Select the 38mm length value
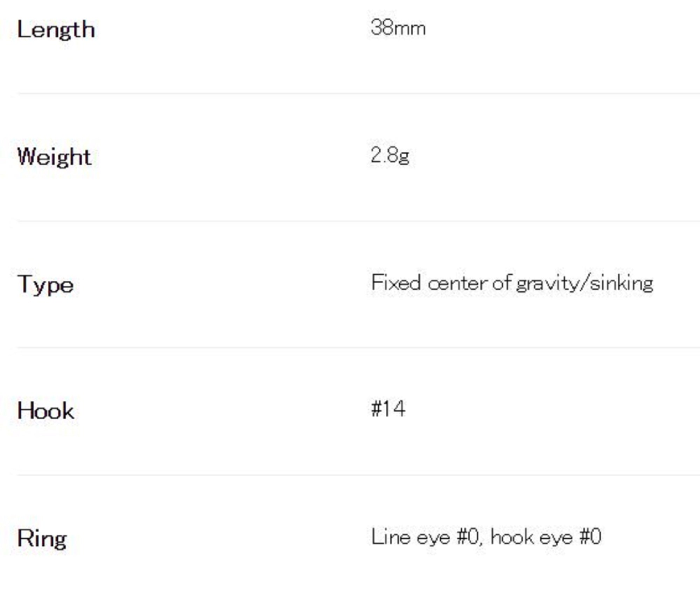Image resolution: width=700 pixels, height=601 pixels. pos(398,28)
